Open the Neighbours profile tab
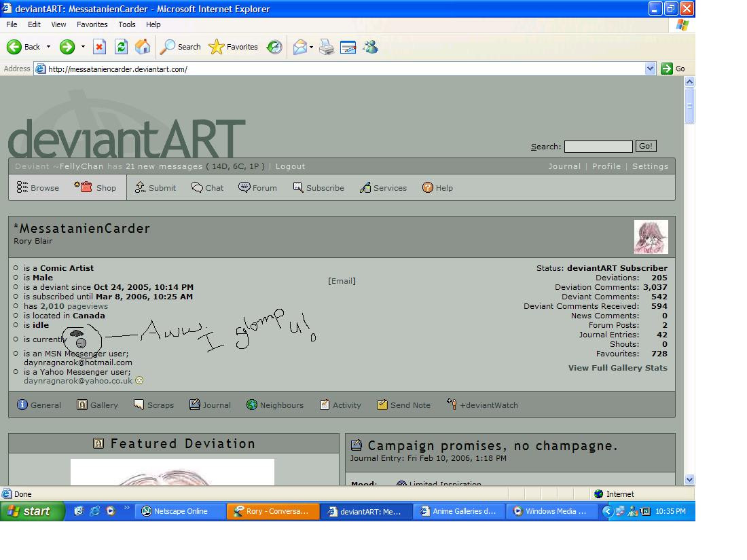This screenshot has width=747, height=560. pos(275,405)
